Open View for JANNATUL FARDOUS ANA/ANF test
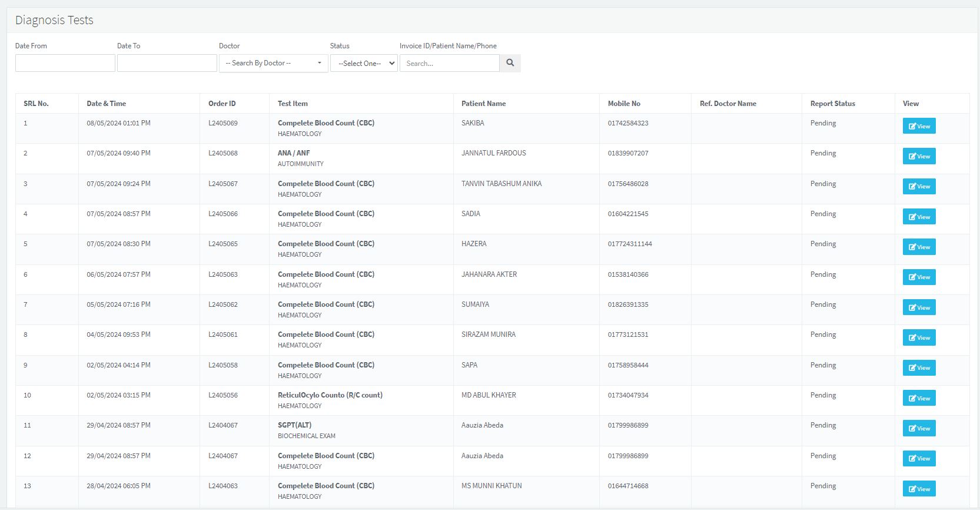 [919, 156]
